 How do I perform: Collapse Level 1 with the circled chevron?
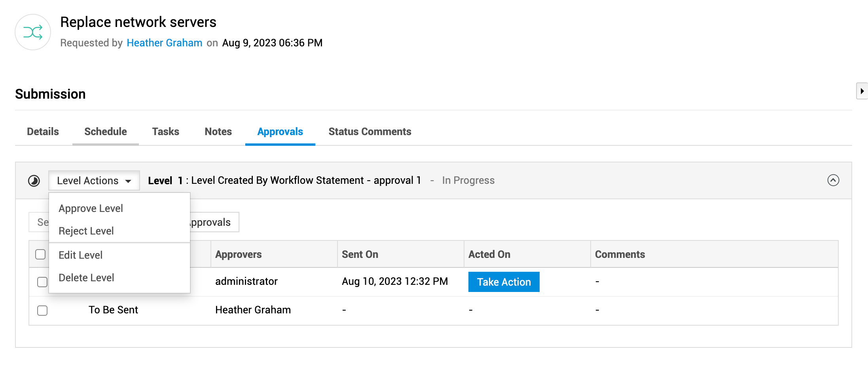(833, 180)
